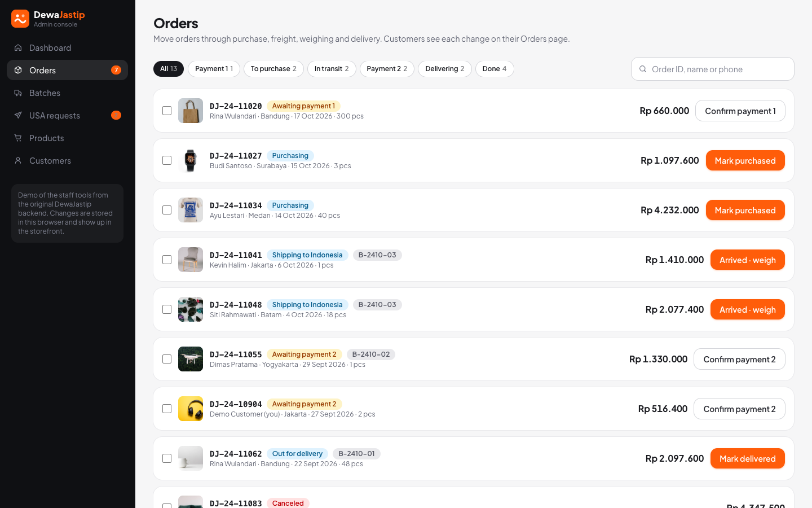The width and height of the screenshot is (812, 508).
Task: Filter orders by Payment 2 tab
Action: point(387,69)
